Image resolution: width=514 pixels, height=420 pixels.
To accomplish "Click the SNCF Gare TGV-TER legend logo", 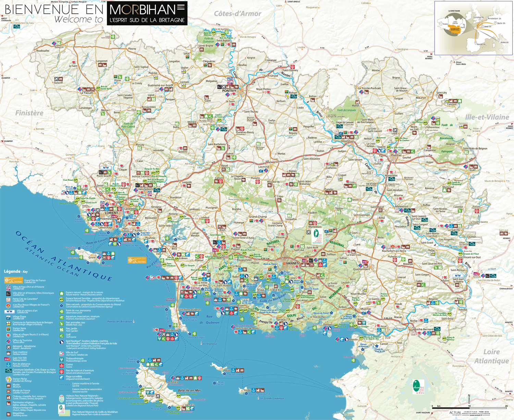I will [x=8, y=359].
